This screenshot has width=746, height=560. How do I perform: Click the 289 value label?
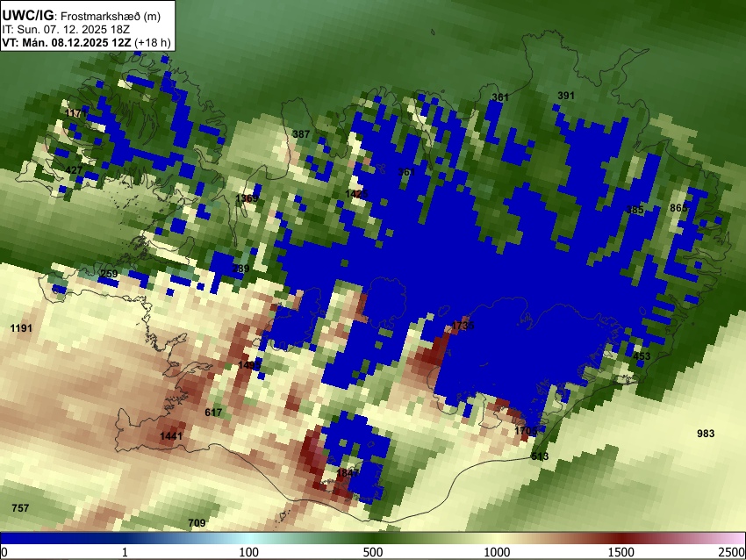[240, 269]
